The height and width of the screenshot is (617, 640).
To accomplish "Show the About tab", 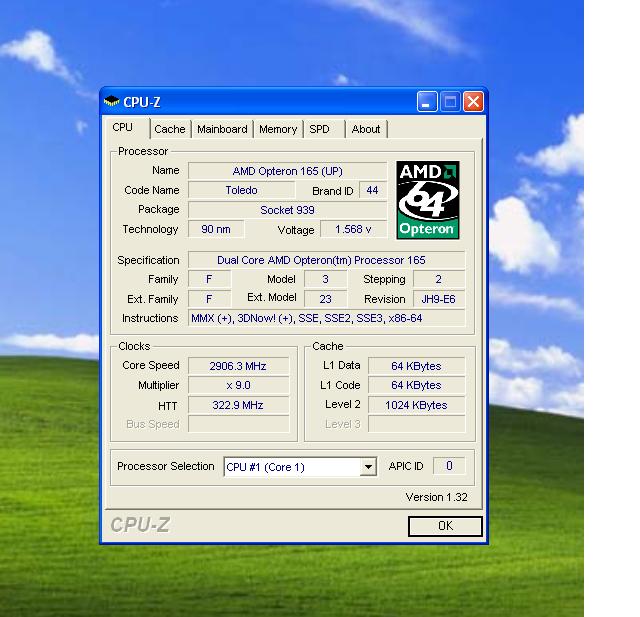I will 366,129.
